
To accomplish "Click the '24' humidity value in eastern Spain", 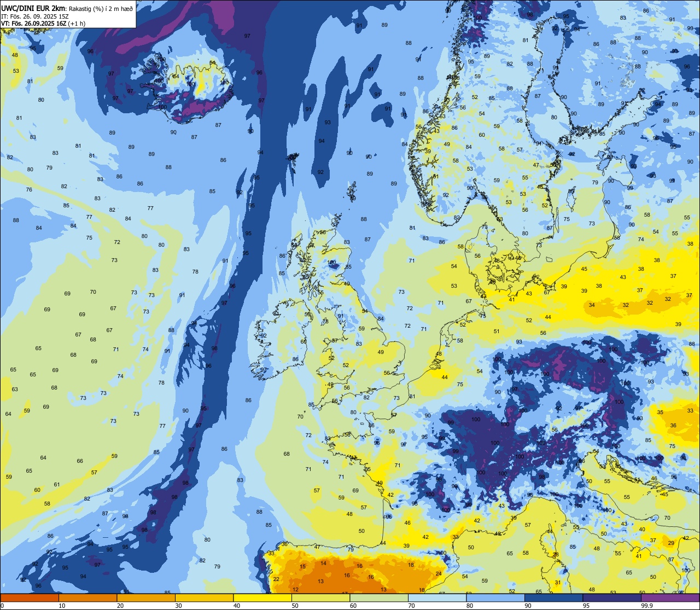I will [439, 573].
